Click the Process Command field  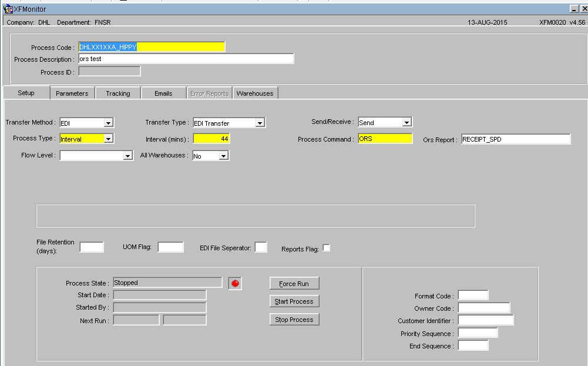click(385, 139)
